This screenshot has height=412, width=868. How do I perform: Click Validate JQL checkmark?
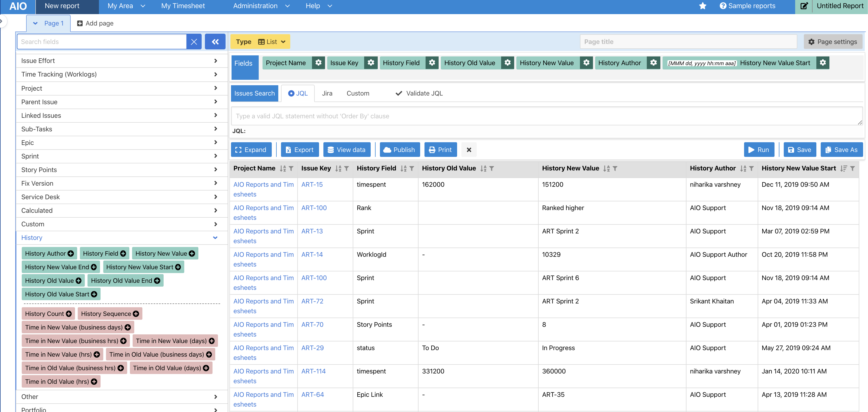coord(399,93)
